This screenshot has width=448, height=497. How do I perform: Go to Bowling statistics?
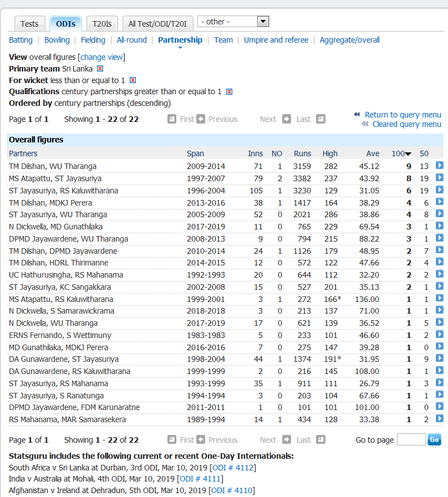click(x=57, y=40)
